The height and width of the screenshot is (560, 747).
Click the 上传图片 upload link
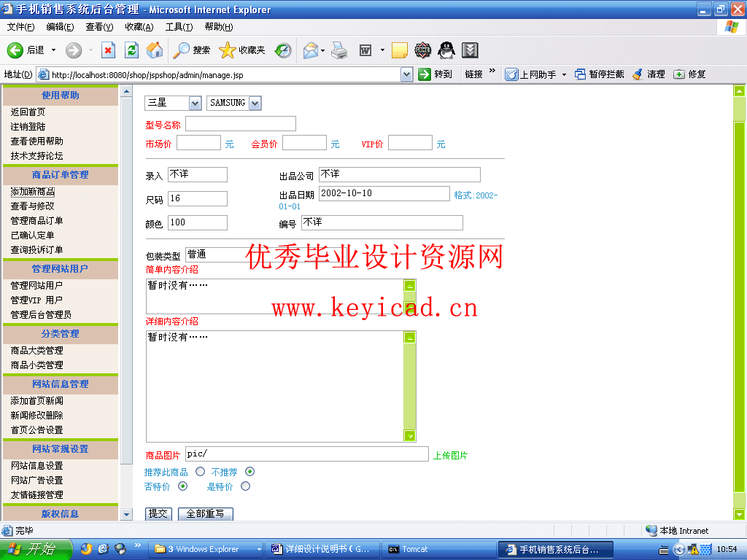tap(450, 456)
